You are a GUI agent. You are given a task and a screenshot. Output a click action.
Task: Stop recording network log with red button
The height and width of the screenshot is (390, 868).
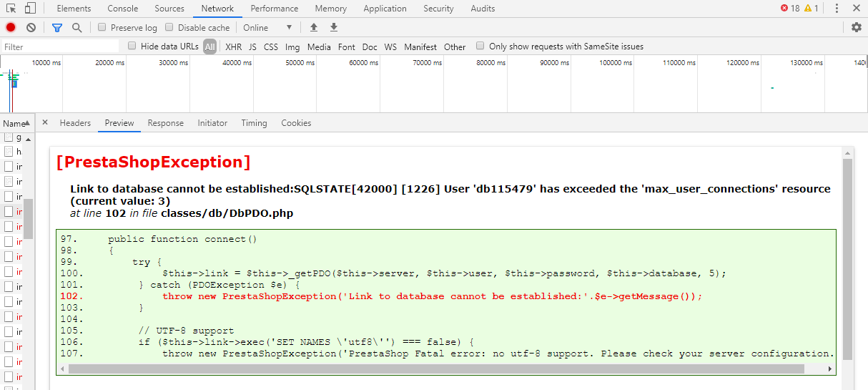pyautogui.click(x=11, y=27)
